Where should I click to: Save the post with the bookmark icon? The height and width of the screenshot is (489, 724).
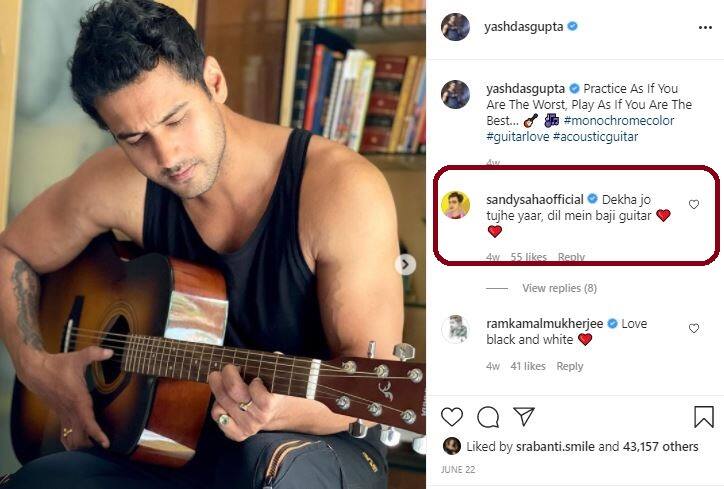[x=704, y=417]
